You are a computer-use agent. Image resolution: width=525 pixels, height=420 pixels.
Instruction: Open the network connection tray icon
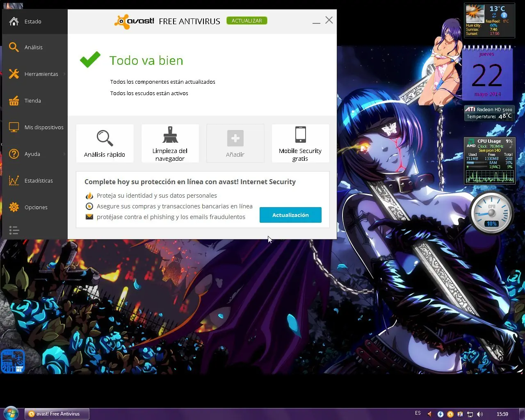click(x=470, y=414)
